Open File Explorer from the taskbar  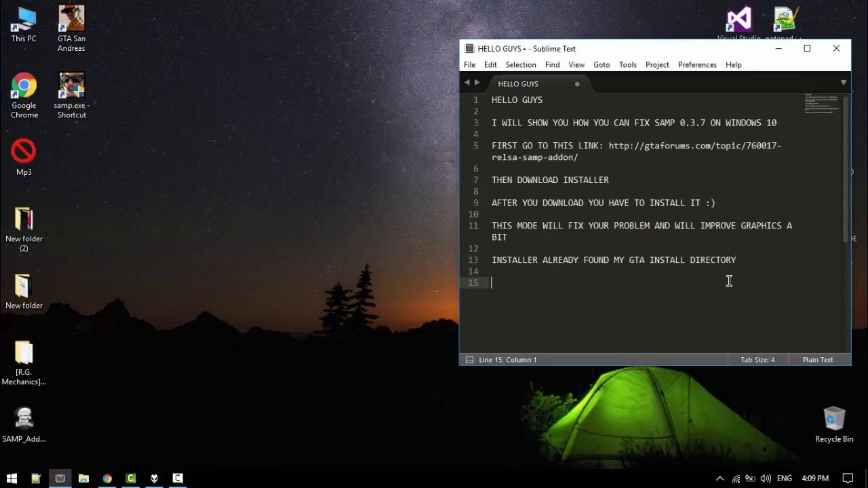coord(83,478)
